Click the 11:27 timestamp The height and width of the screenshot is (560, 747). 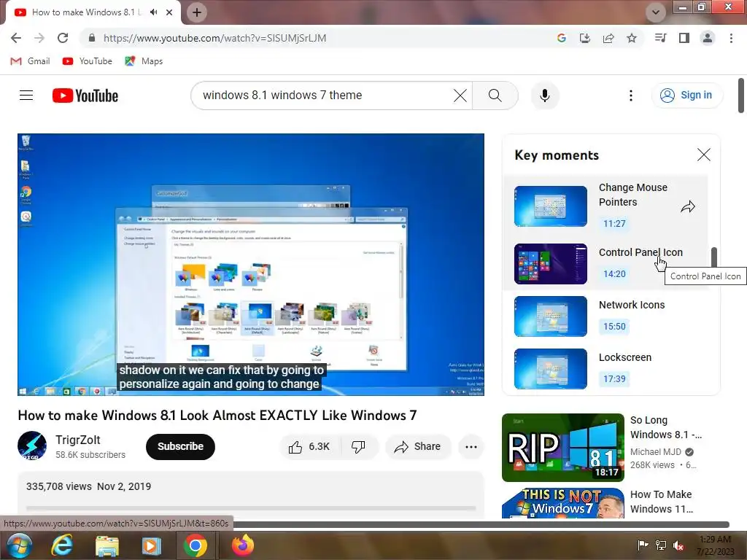point(614,223)
